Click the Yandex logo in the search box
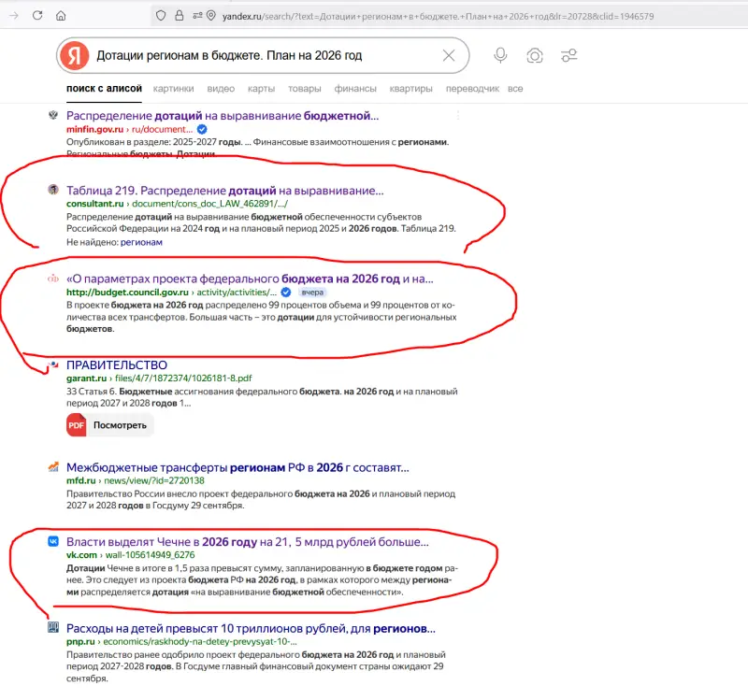The height and width of the screenshot is (700, 748). (73, 56)
